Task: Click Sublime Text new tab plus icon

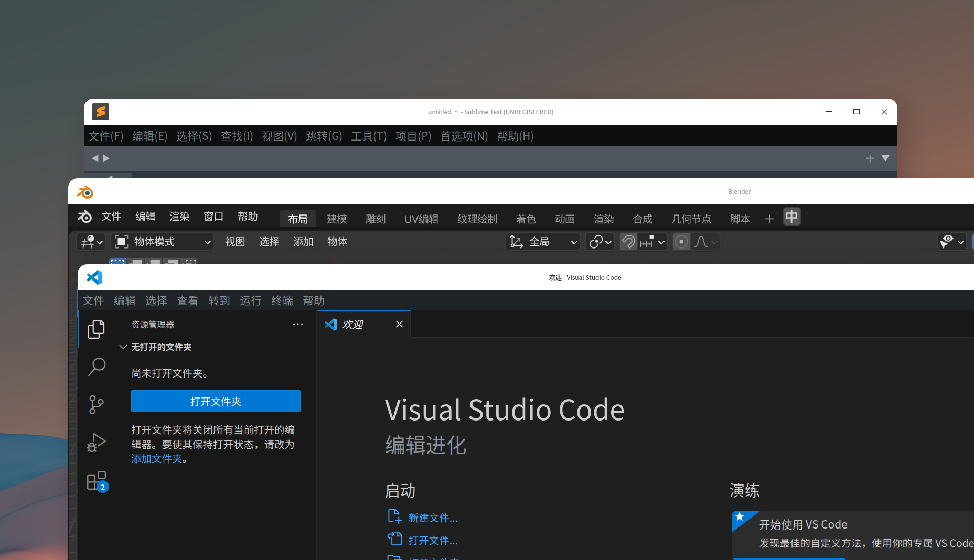Action: pyautogui.click(x=870, y=158)
